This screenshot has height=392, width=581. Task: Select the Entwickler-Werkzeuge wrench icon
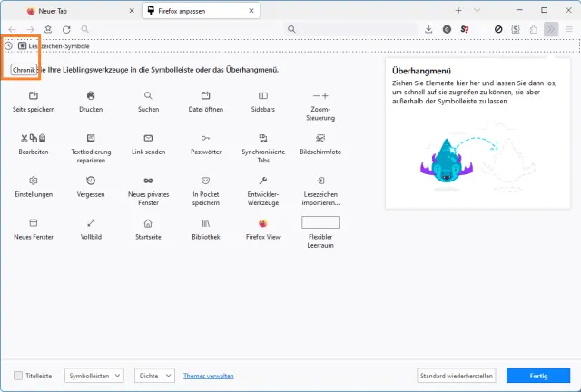[263, 181]
